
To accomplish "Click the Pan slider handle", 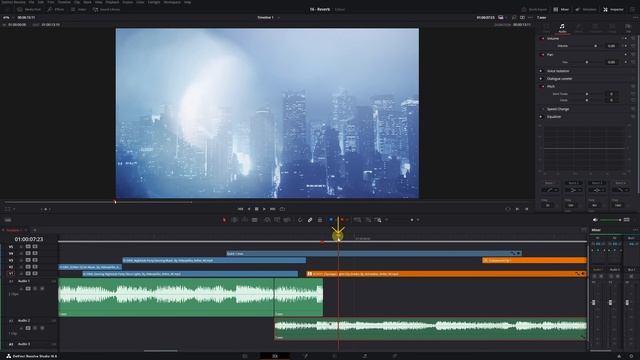I will point(587,62).
